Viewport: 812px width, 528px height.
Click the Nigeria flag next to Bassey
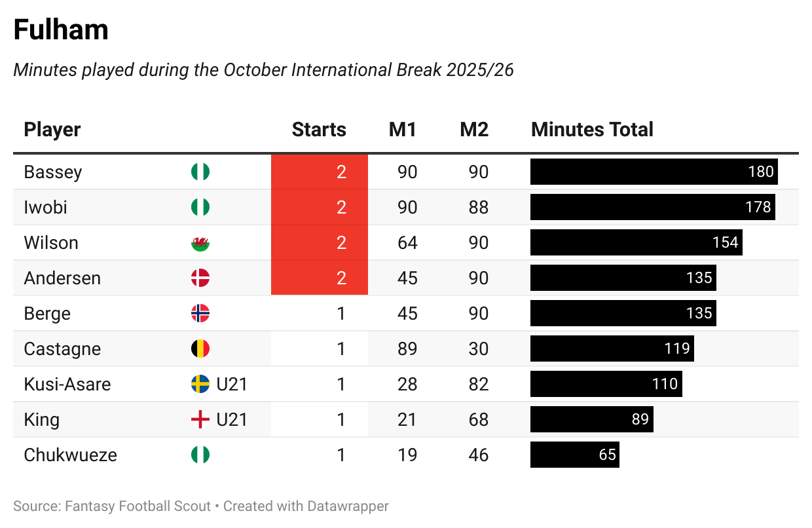[x=200, y=172]
